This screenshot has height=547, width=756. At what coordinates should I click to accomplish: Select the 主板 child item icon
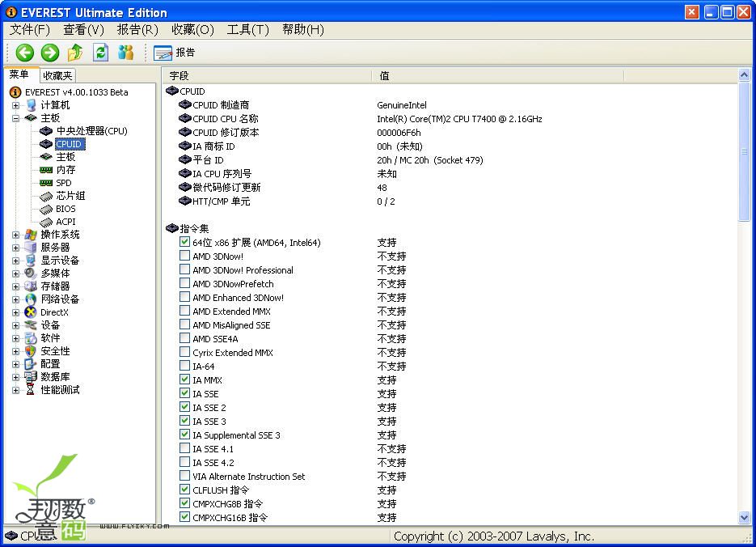(x=46, y=157)
